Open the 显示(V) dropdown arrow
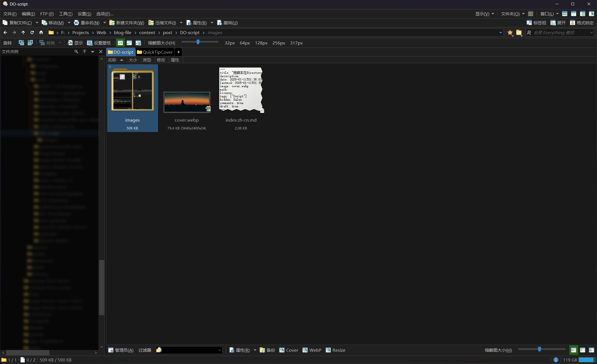Viewport: 597px width, 364px height. coord(493,14)
